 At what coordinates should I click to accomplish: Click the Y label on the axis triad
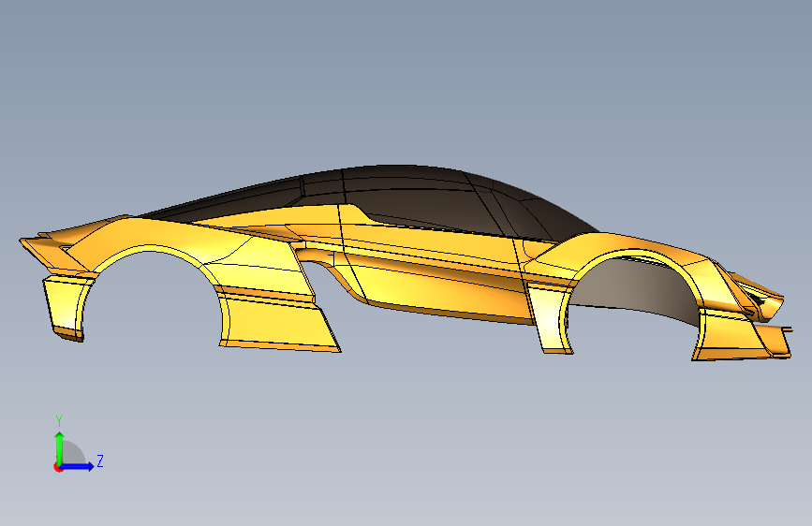[59, 421]
